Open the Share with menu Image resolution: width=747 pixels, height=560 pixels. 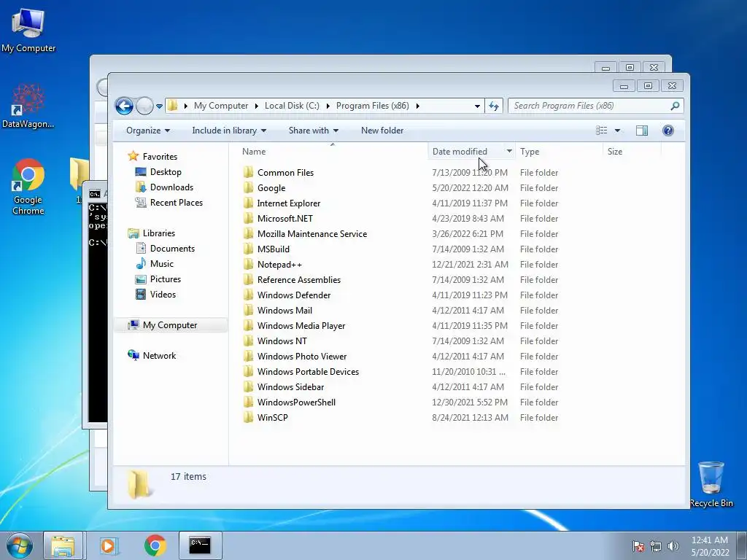click(314, 131)
